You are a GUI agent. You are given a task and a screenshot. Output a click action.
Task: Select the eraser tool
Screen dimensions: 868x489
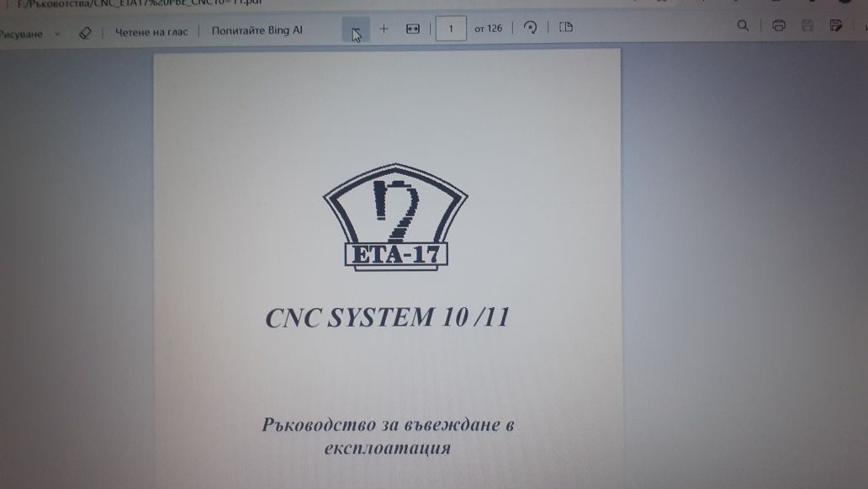click(85, 33)
